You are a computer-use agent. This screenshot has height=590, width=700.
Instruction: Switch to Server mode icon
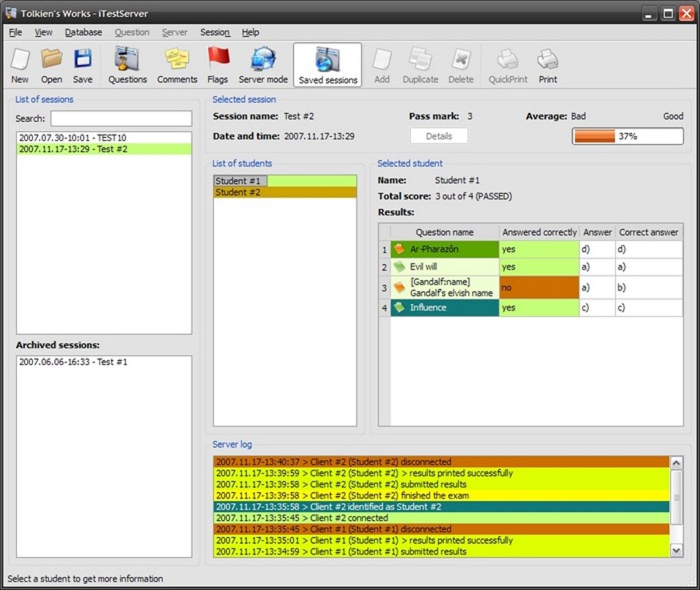point(263,65)
